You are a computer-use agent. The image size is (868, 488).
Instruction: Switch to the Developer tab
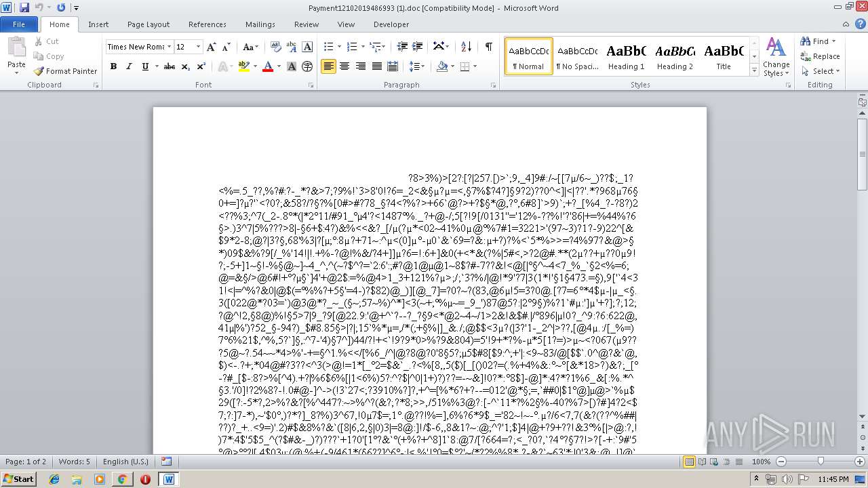(391, 24)
